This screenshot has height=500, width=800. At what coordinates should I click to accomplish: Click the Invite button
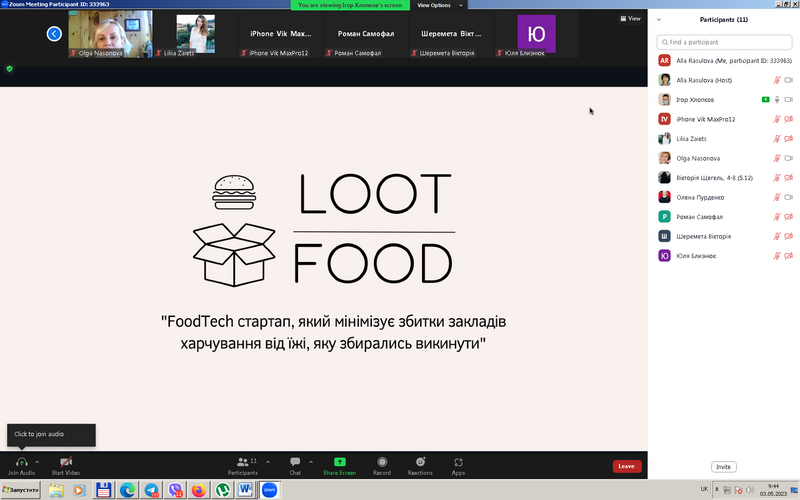723,467
